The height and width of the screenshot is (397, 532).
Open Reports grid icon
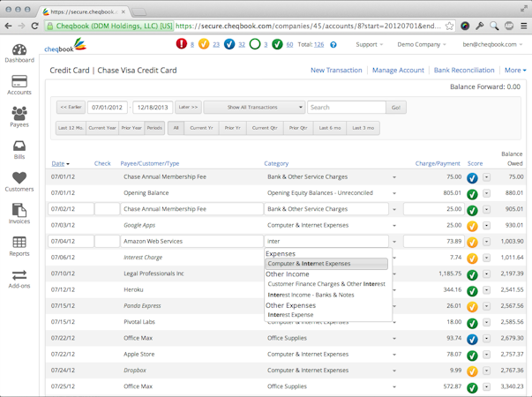pos(19,246)
